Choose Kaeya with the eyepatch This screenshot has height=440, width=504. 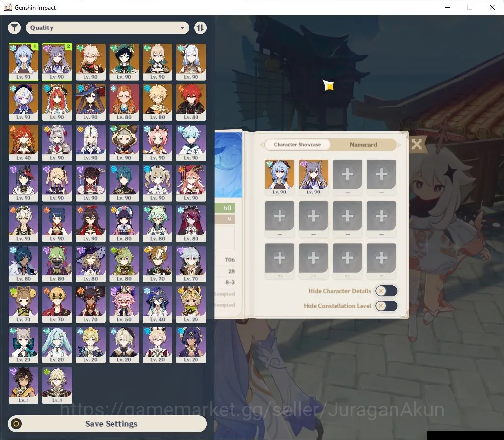(24, 264)
